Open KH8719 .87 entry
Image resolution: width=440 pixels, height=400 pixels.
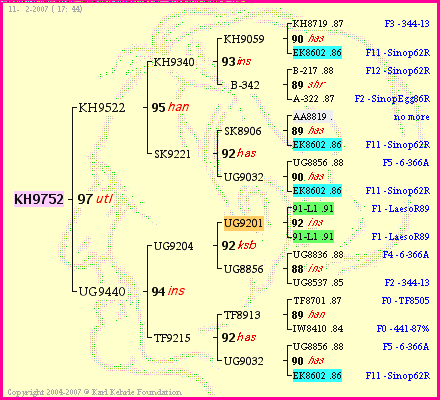pos(318,24)
